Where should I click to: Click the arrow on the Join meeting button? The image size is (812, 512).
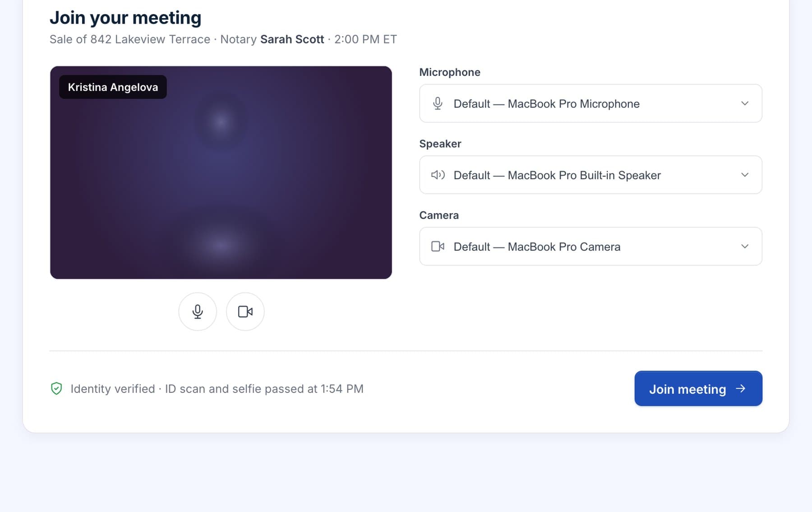coord(741,389)
